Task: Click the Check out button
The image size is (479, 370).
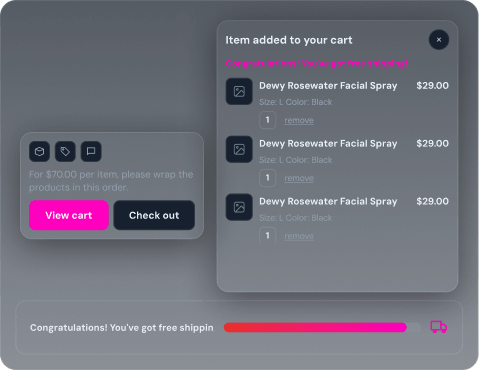Action: pyautogui.click(x=154, y=215)
